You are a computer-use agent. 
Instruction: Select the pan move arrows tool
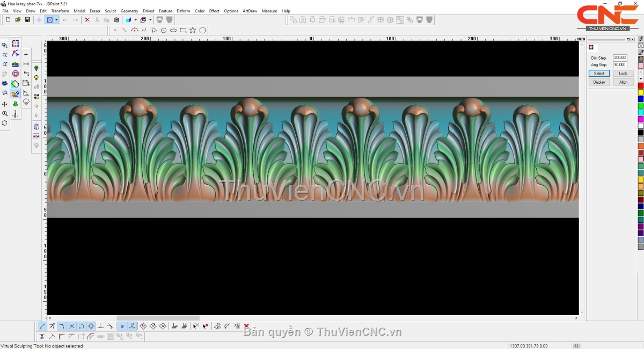pos(5,104)
